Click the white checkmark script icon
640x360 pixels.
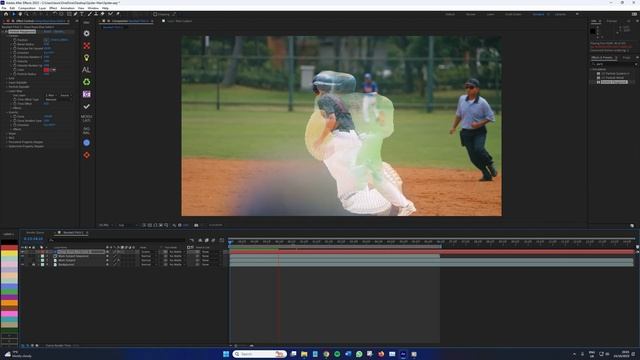[87, 107]
